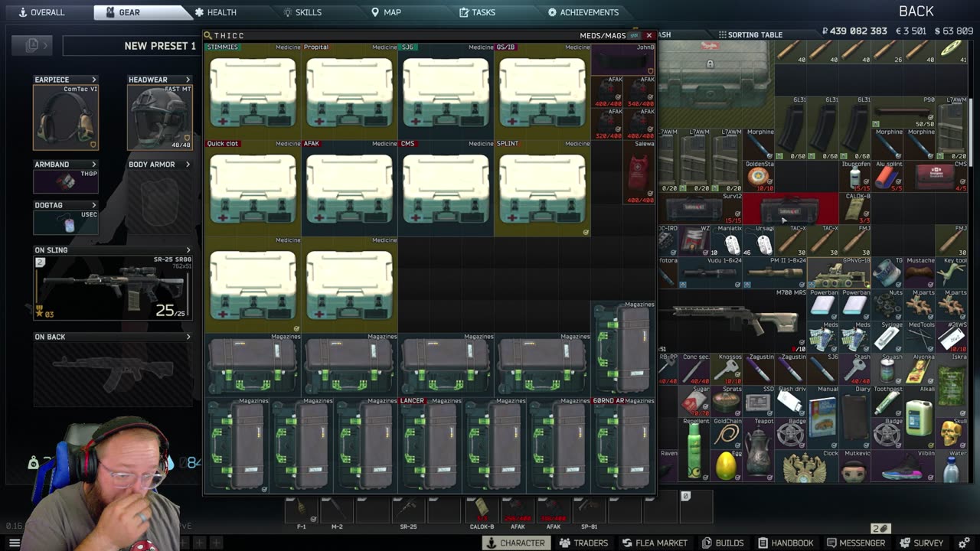Select the SR-25 rifle on sling
Viewport: 980px width, 551px height.
tap(112, 288)
